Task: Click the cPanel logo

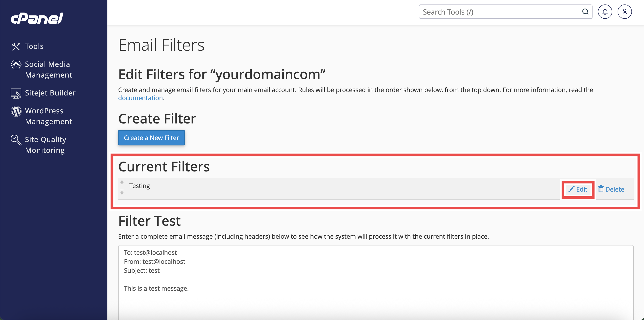Action: pos(37,18)
